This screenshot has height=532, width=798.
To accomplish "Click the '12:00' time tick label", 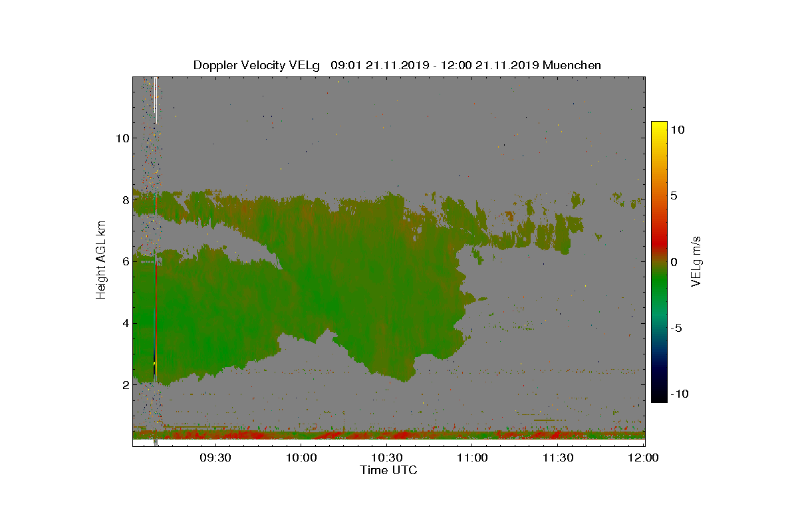I will [644, 458].
